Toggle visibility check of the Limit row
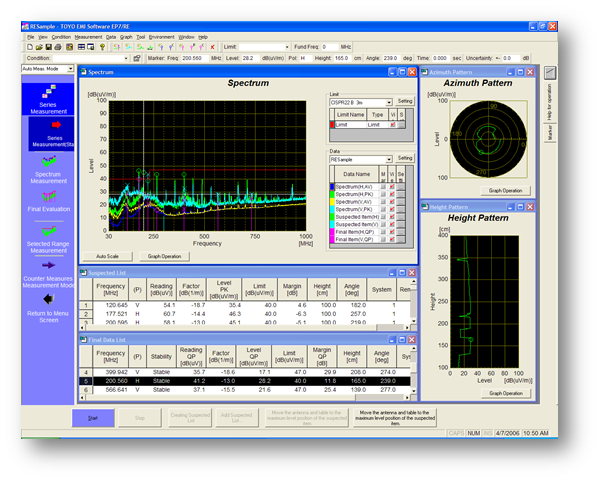600x481 pixels. [x=393, y=125]
